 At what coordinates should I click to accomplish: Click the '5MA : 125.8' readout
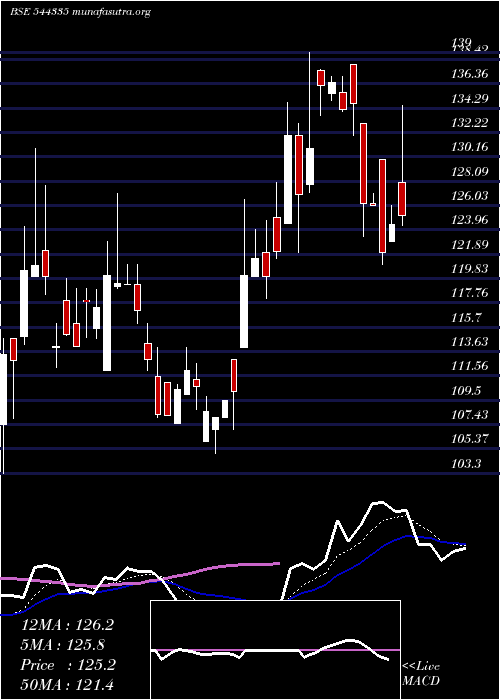(x=63, y=645)
